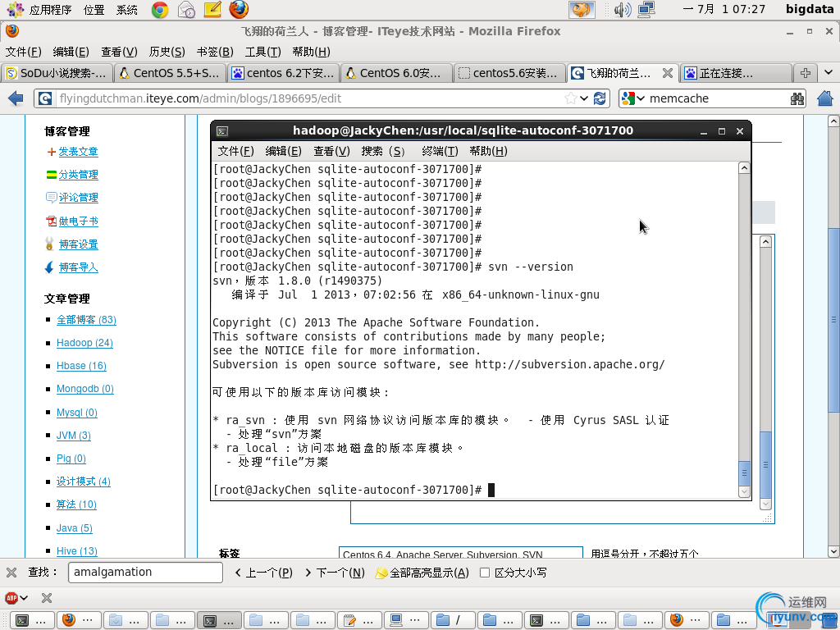Open the notes editor panel icon

212,10
